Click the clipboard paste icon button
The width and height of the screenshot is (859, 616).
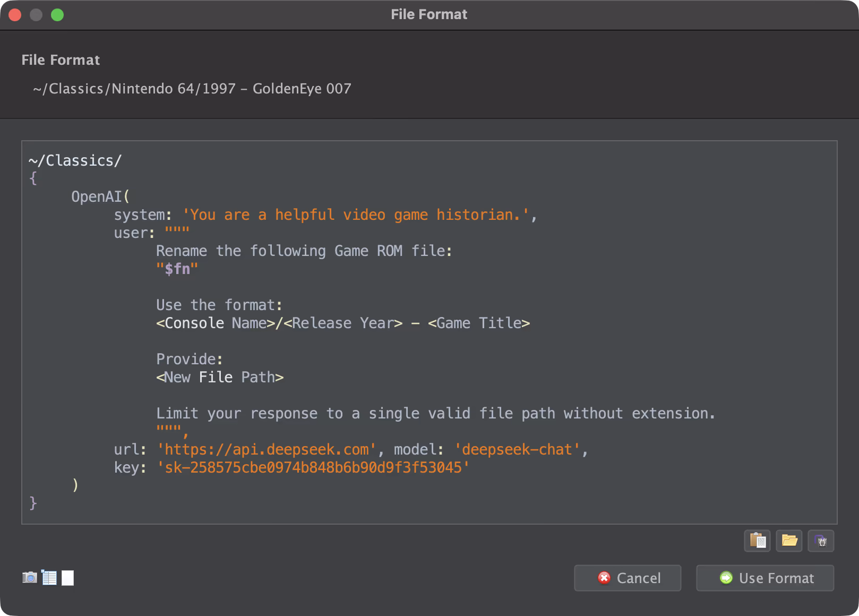point(757,541)
